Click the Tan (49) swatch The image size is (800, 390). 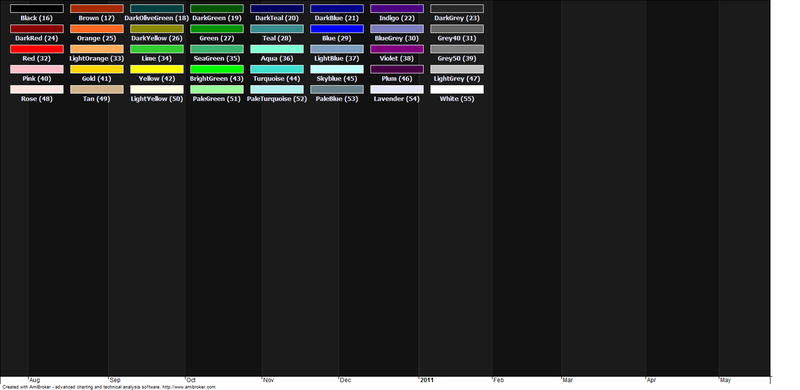pos(96,89)
